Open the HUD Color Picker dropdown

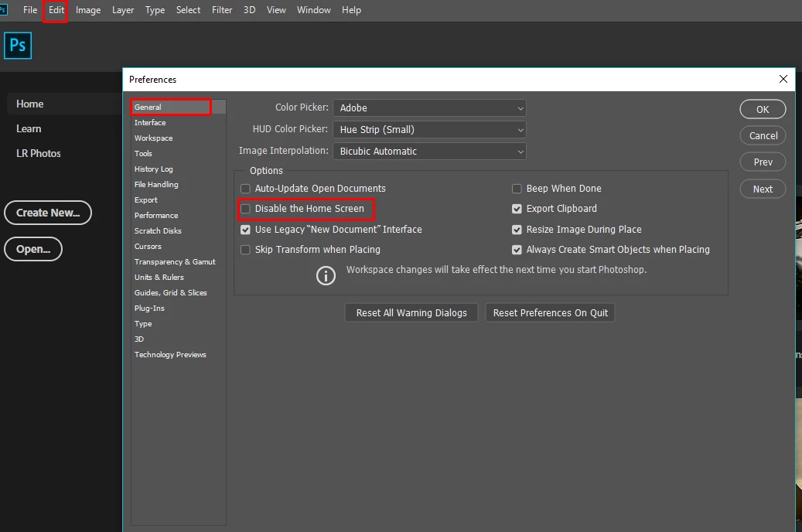429,129
